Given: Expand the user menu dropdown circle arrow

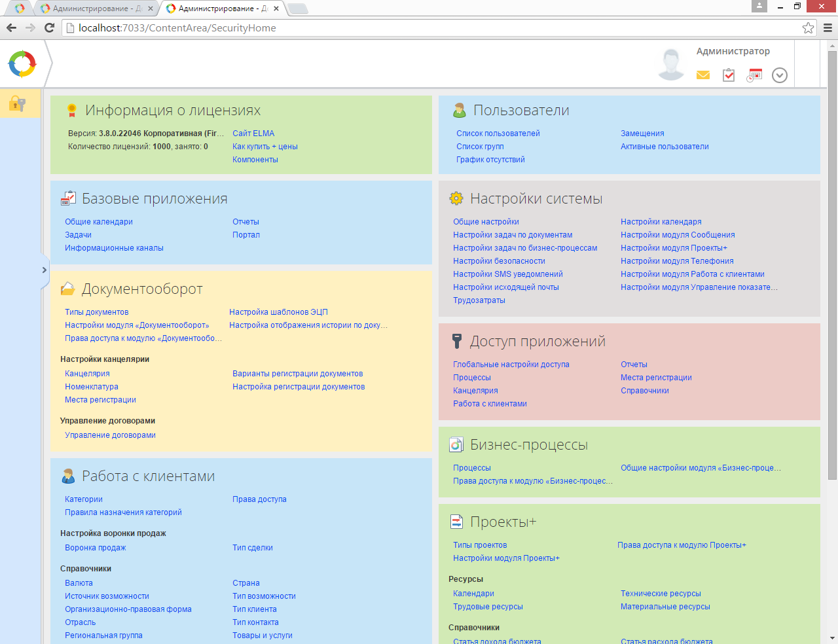Looking at the screenshot, I should tap(780, 75).
